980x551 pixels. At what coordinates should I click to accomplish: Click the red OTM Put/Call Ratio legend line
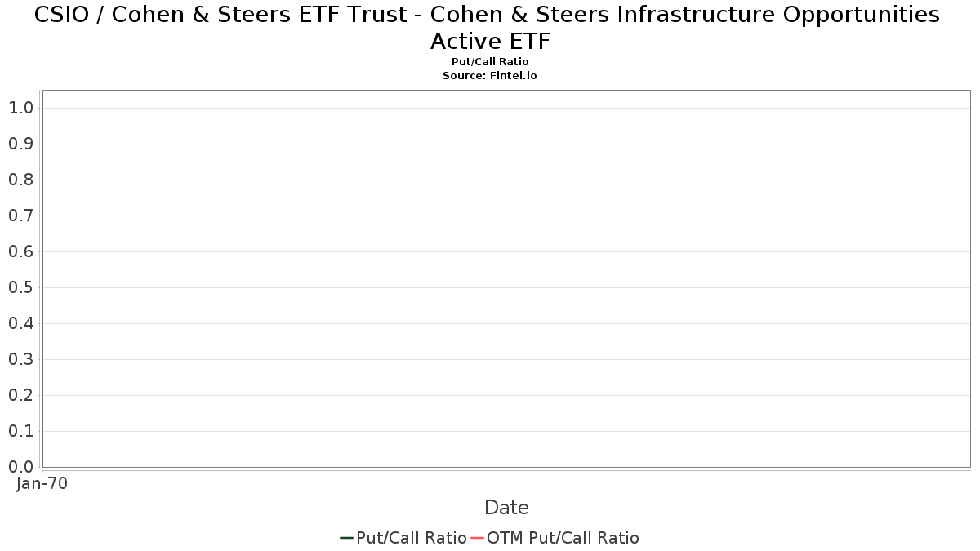tap(477, 538)
